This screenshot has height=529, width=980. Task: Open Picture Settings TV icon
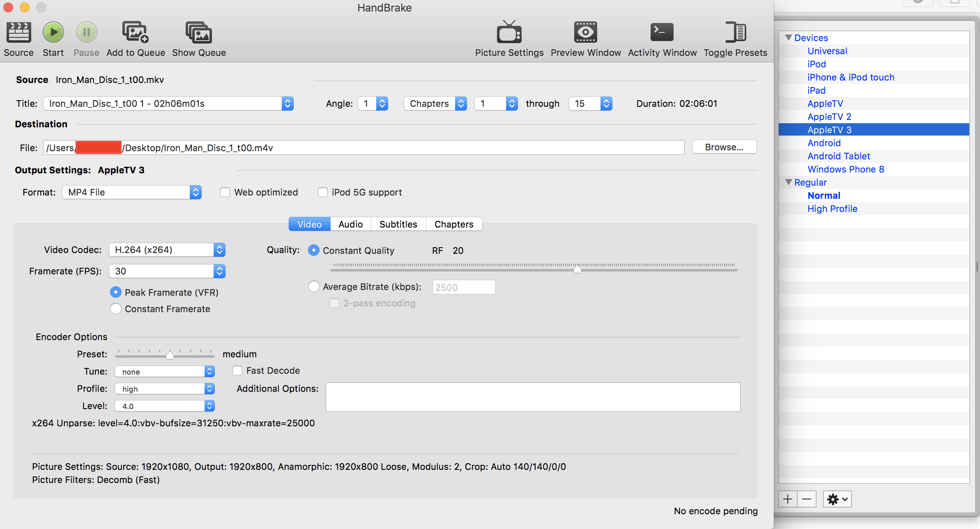coord(509,32)
